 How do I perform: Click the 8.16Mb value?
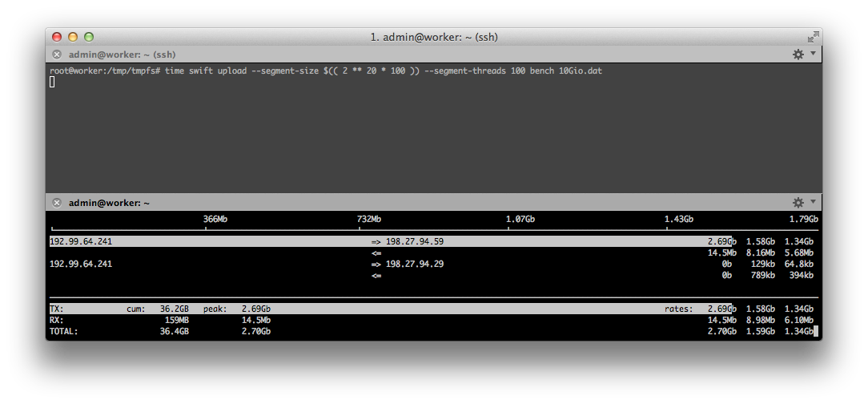pyautogui.click(x=760, y=252)
